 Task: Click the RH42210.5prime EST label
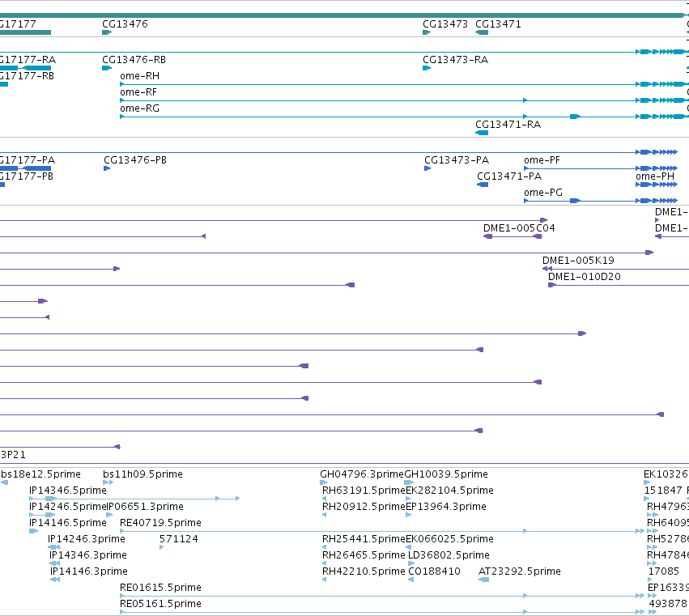364,572
